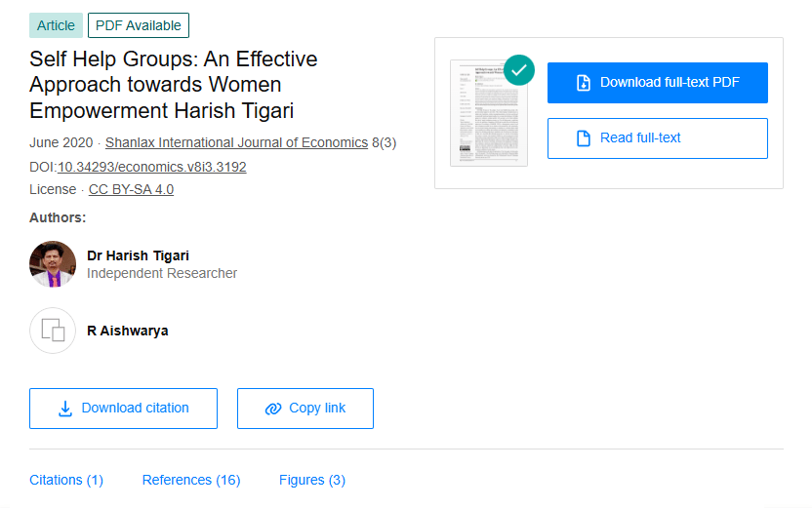Click the document icon beside Read full-text
The width and height of the screenshot is (812, 508).
coord(584,138)
